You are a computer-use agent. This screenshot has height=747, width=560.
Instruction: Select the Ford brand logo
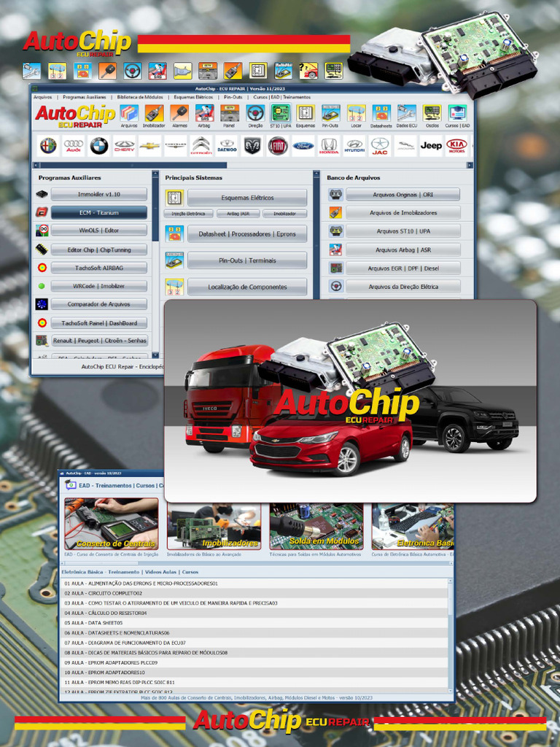[303, 146]
